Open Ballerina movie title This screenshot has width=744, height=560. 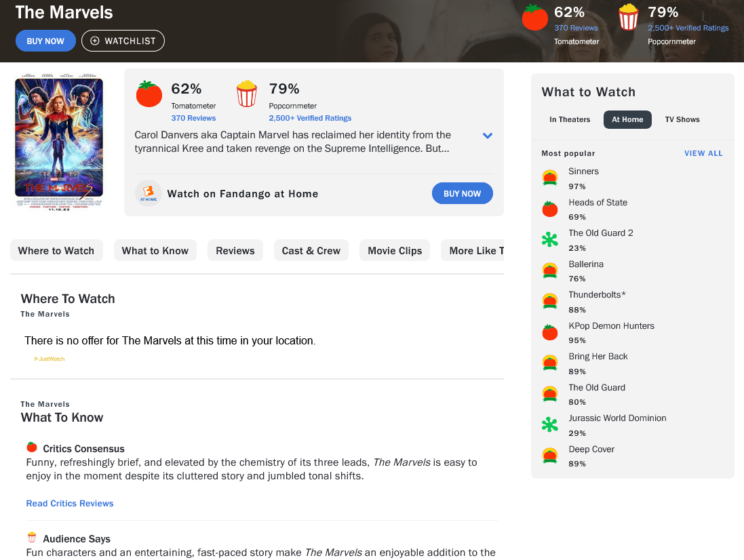click(x=586, y=264)
